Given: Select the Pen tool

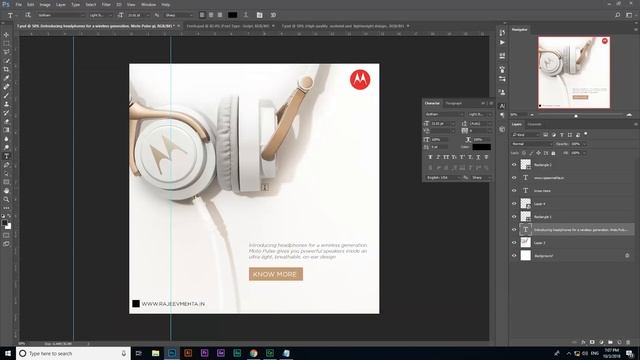Looking at the screenshot, I should 6,165.
